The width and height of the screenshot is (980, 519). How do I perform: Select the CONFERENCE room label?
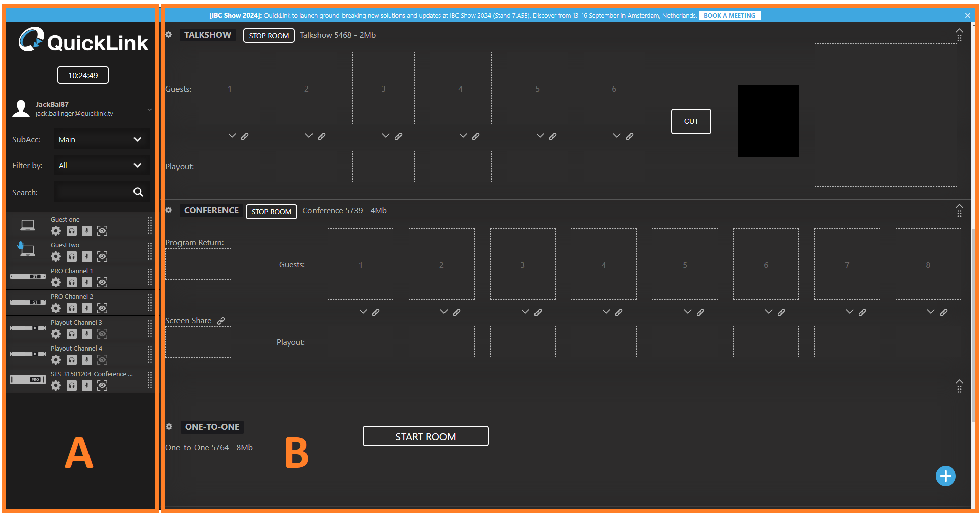[x=211, y=211]
